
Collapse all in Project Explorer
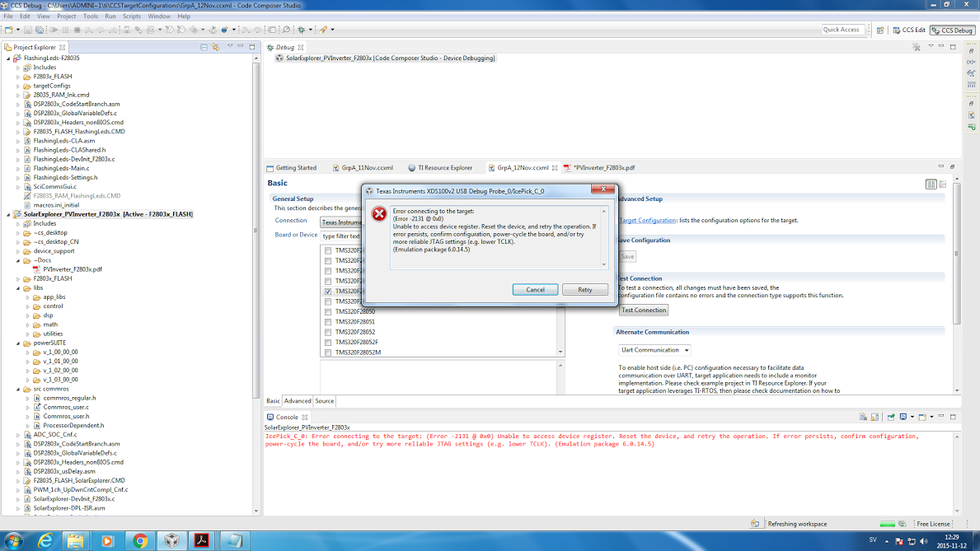coord(204,47)
